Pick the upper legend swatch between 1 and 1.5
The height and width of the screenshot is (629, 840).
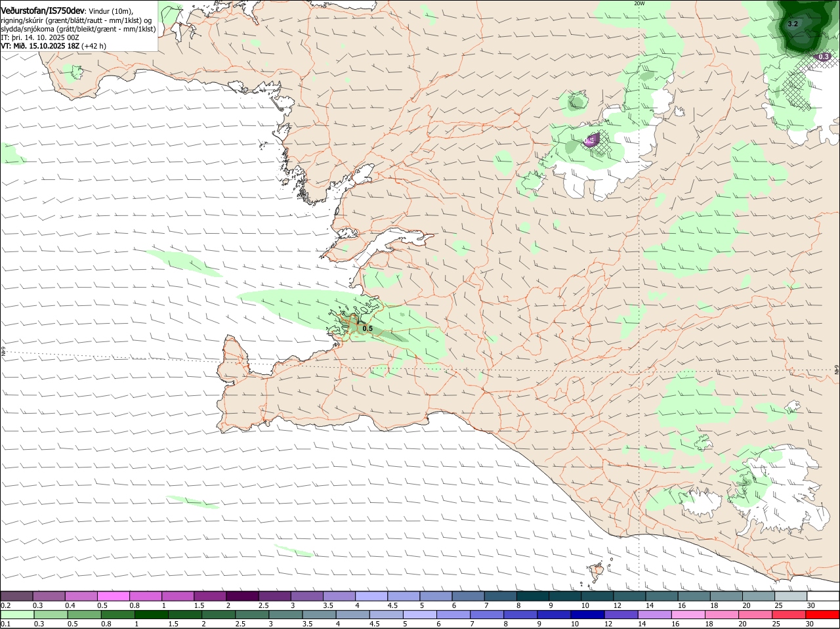coord(178,596)
